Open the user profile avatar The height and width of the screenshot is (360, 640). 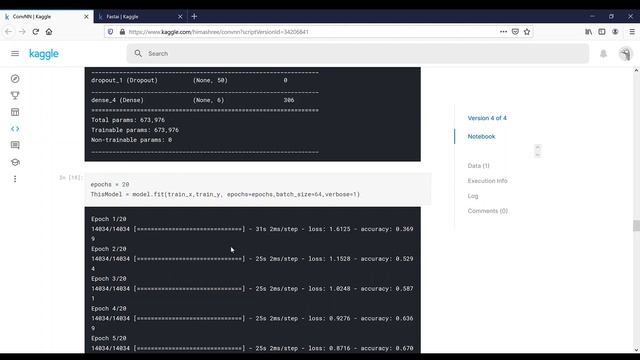(x=625, y=53)
